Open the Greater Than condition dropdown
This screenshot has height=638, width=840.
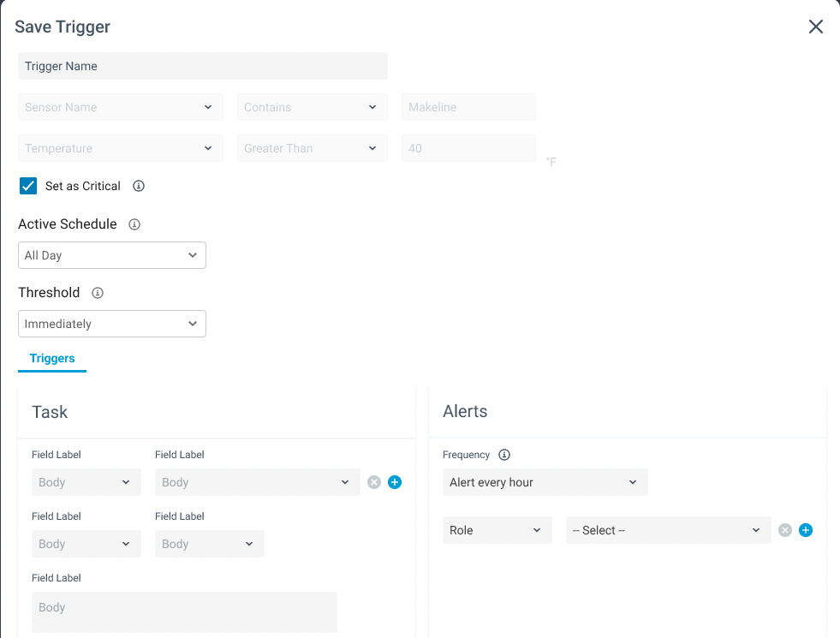pos(312,148)
